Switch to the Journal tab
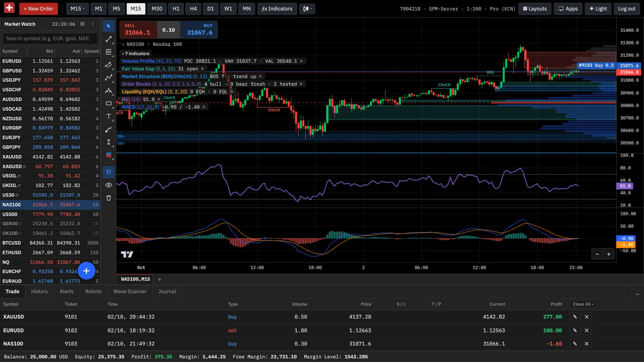This screenshot has height=362, width=644. tap(167, 291)
